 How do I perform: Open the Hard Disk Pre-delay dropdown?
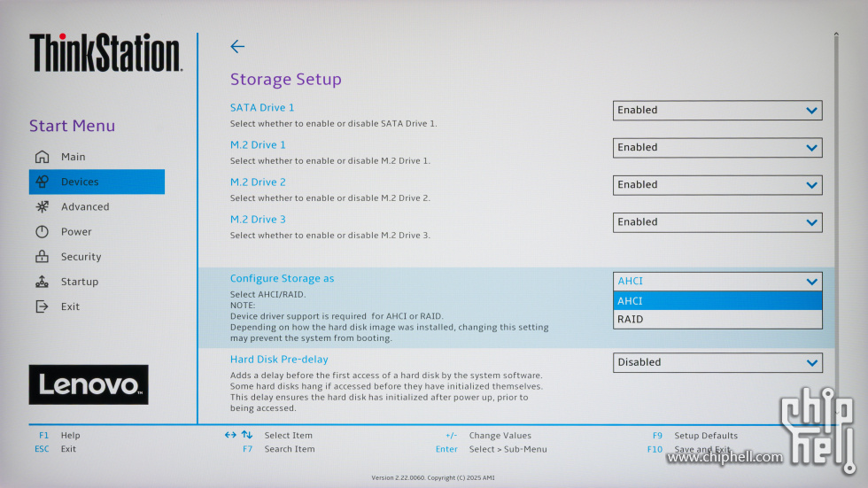coord(717,362)
